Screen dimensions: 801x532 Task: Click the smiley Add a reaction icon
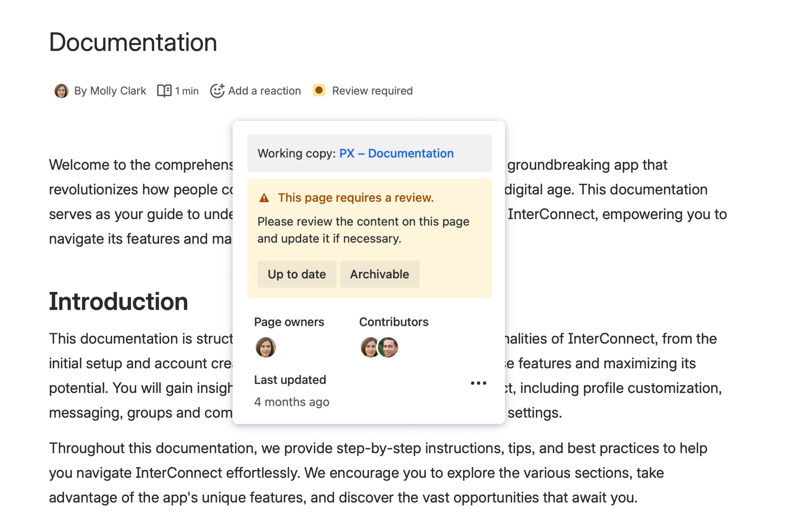tap(217, 90)
